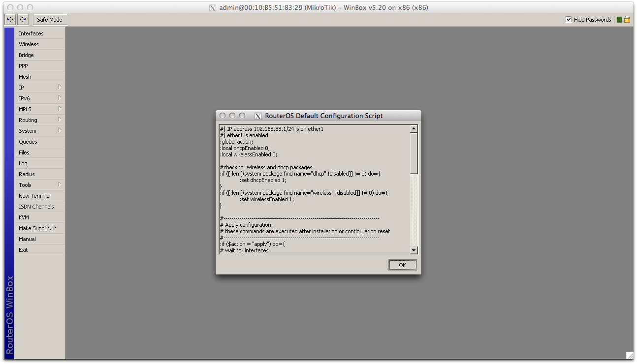Screen dimensions: 637x364
Task: Click the X11 icon in the dialog title
Action: (x=257, y=116)
